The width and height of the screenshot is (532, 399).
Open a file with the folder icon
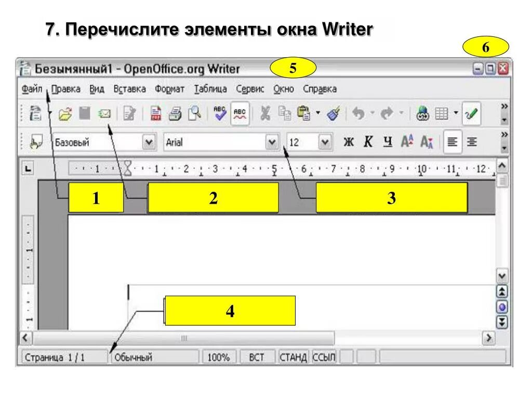[65, 114]
